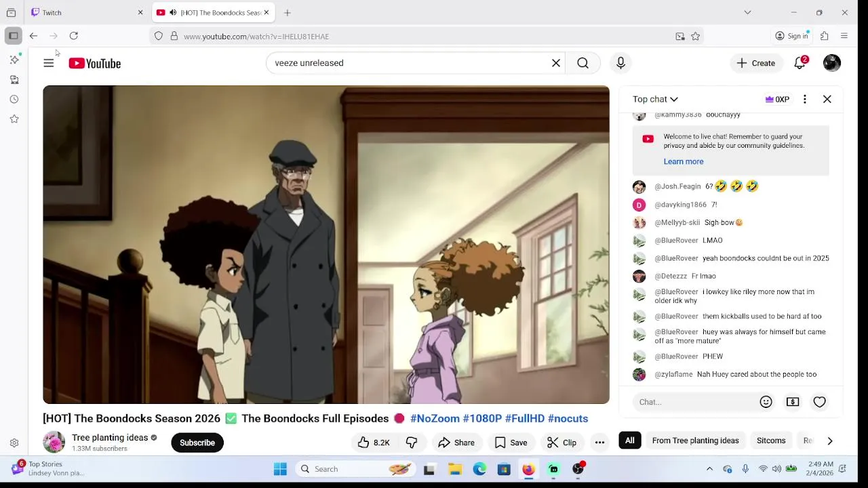The image size is (868, 488).
Task: Show next category chips arrow
Action: tap(829, 441)
